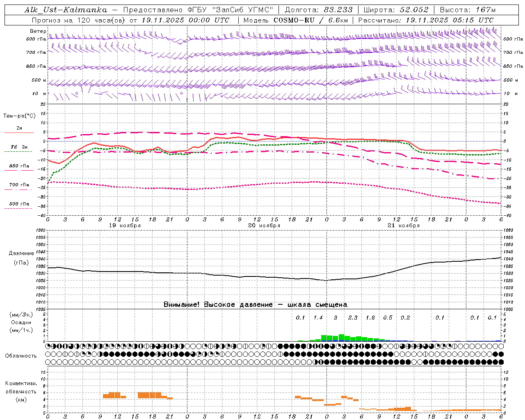Click the 0.2 precipitation amount value
The image size is (525, 420).
point(405,317)
